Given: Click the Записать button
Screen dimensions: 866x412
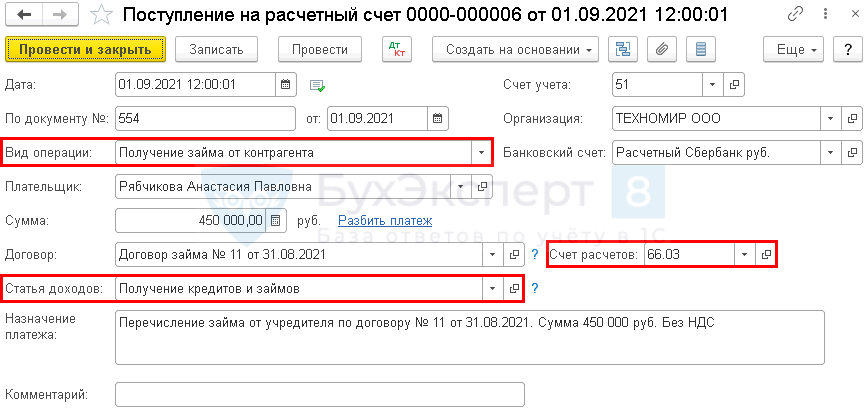Looking at the screenshot, I should 216,49.
